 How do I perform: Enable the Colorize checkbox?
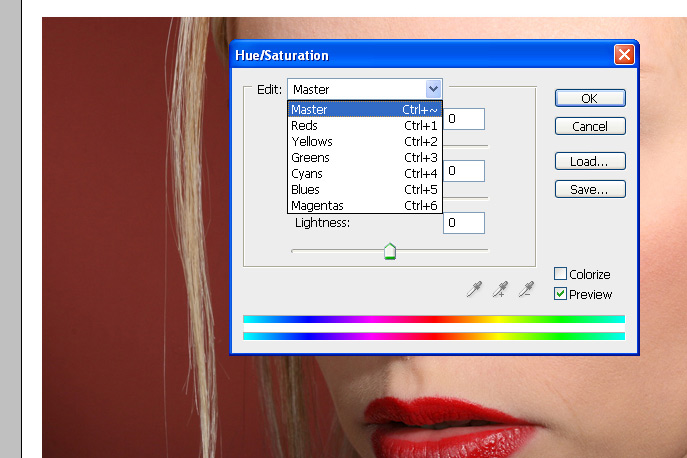[560, 274]
